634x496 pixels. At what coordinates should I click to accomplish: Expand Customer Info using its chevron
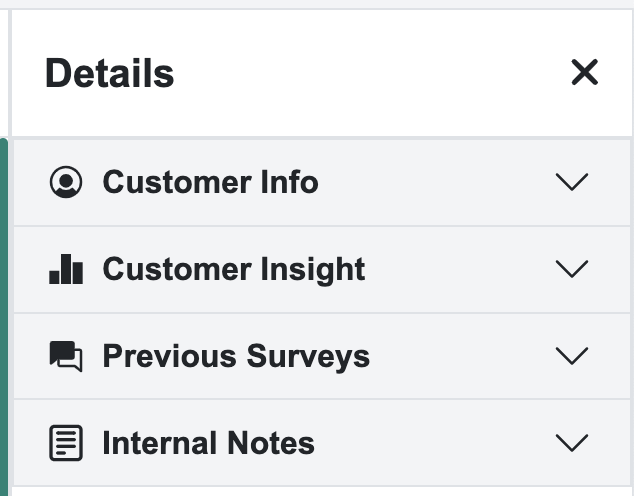pyautogui.click(x=572, y=182)
